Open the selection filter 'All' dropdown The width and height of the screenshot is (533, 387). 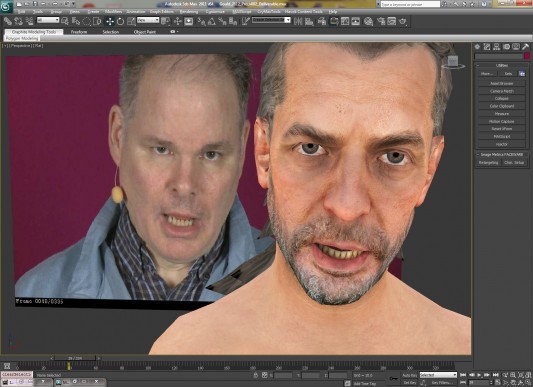pyautogui.click(x=48, y=20)
